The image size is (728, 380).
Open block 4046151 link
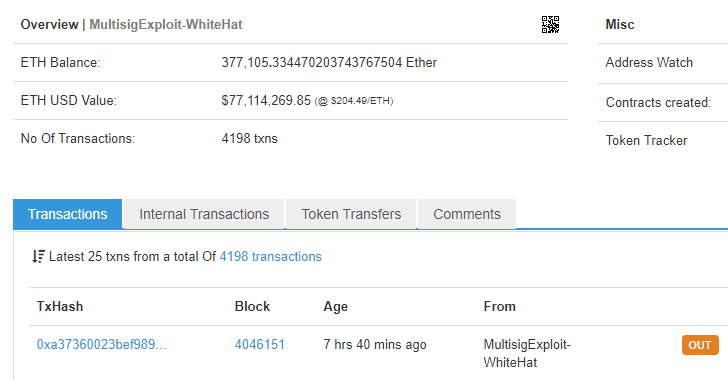(260, 345)
